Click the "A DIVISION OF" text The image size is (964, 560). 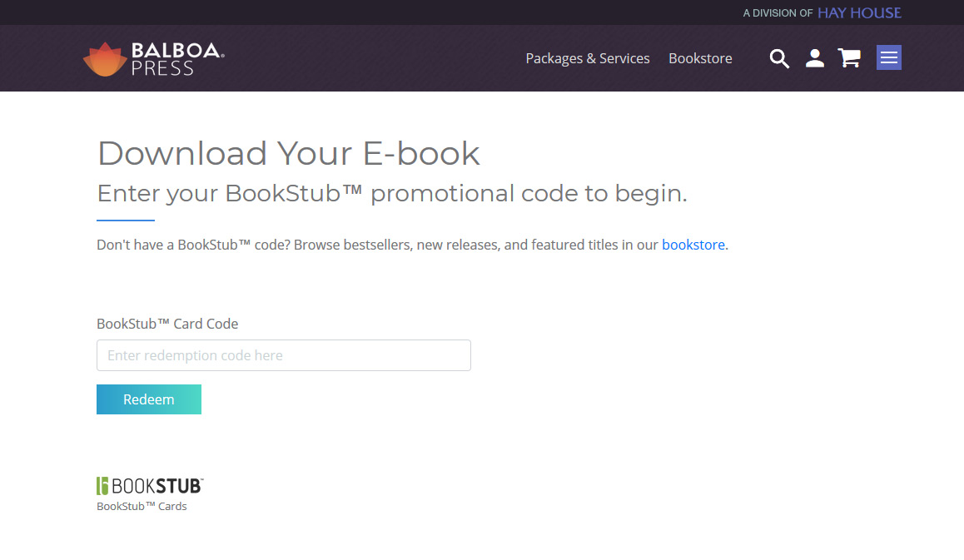778,13
